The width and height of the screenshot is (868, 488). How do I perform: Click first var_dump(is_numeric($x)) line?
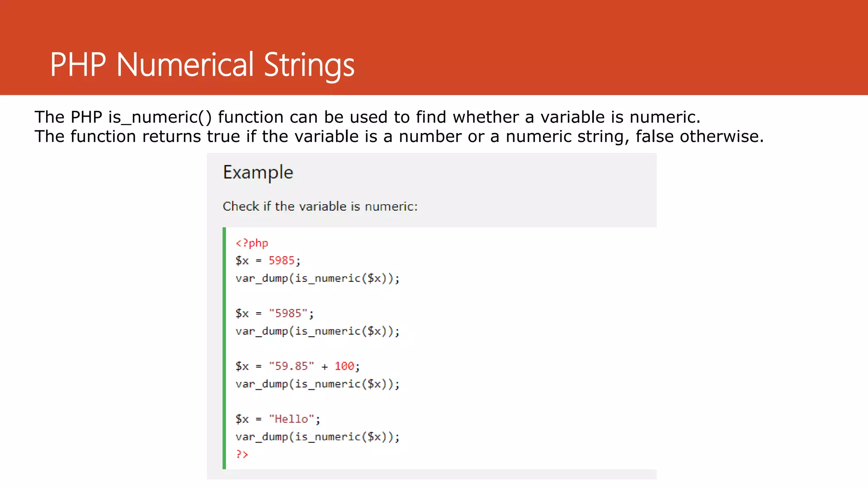point(317,278)
